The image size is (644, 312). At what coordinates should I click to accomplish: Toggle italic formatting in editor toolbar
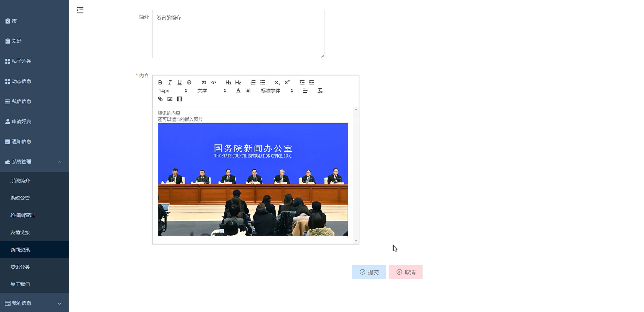click(x=170, y=82)
